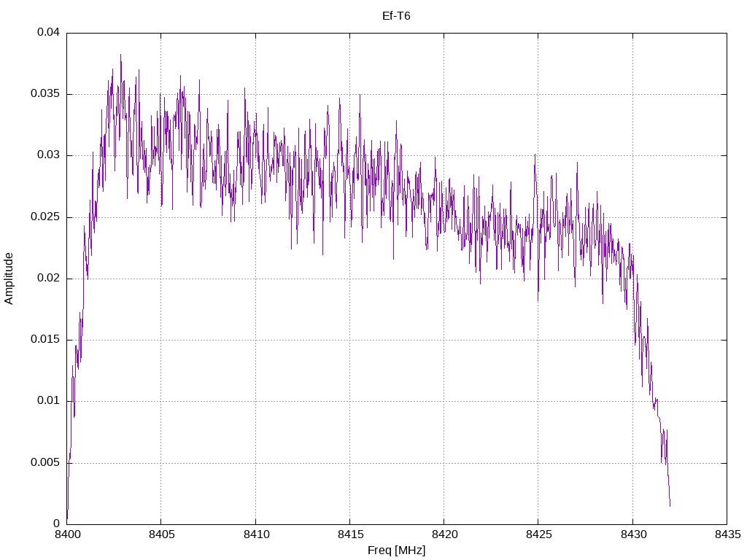Click the 8420 x-axis tick label

pyautogui.click(x=444, y=534)
